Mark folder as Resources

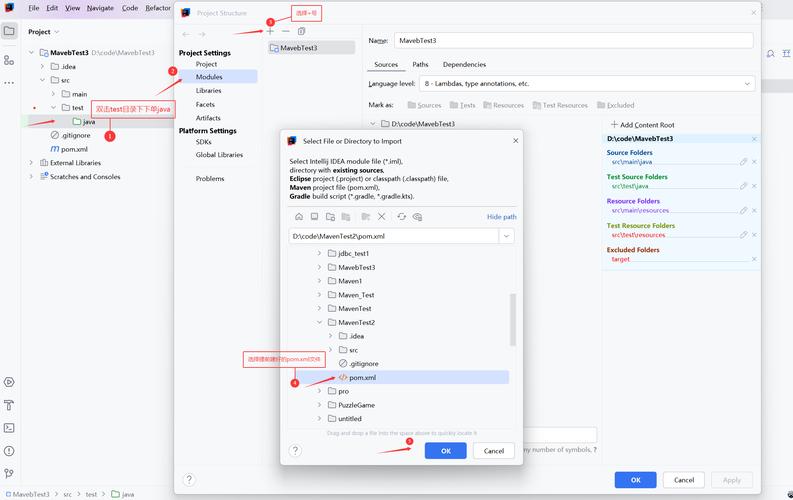pos(504,105)
